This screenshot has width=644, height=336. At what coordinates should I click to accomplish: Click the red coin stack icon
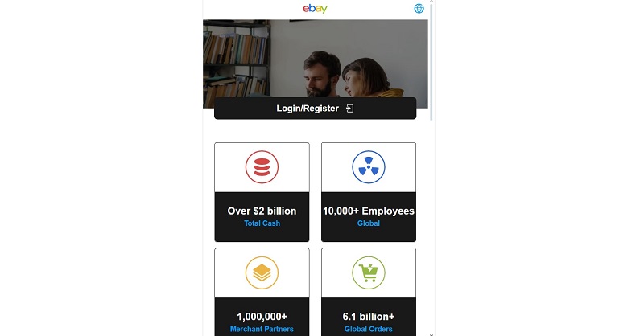tap(262, 167)
